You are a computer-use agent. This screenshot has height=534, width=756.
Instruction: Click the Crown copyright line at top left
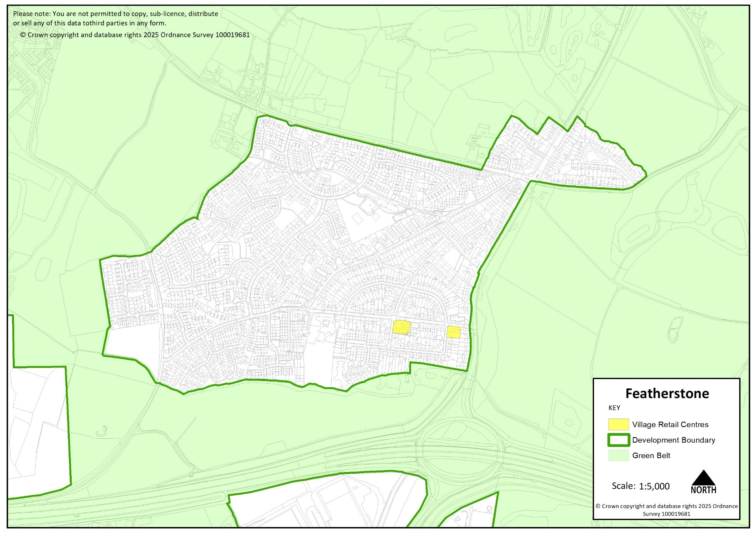(135, 35)
